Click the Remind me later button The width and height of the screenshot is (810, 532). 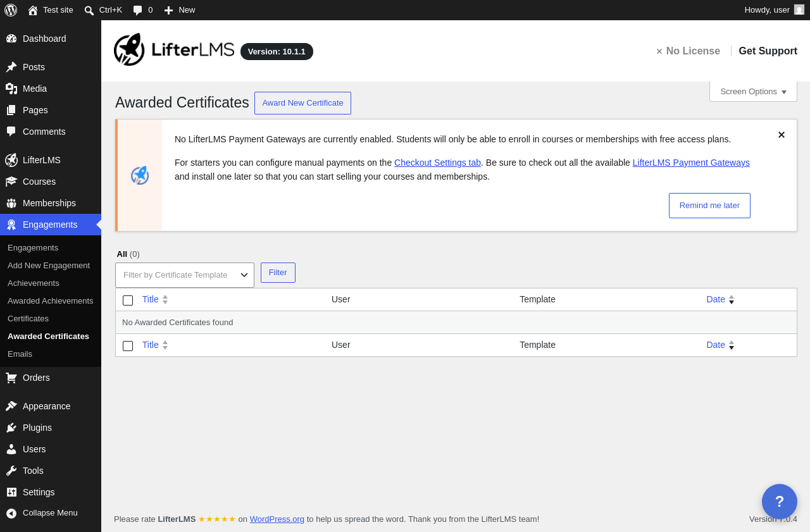click(x=709, y=206)
